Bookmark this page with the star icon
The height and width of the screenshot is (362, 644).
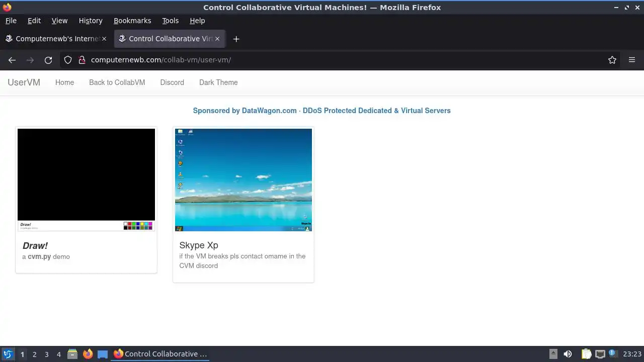[x=612, y=60]
